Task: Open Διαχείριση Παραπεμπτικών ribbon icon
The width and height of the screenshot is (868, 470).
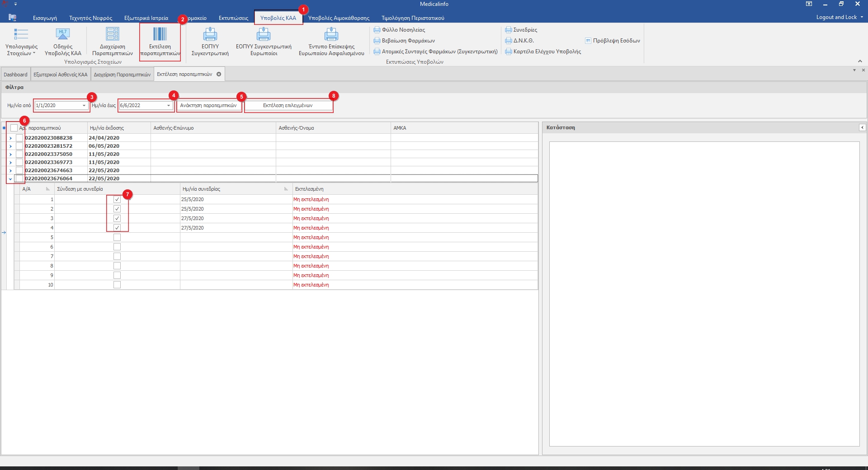Action: 112,35
